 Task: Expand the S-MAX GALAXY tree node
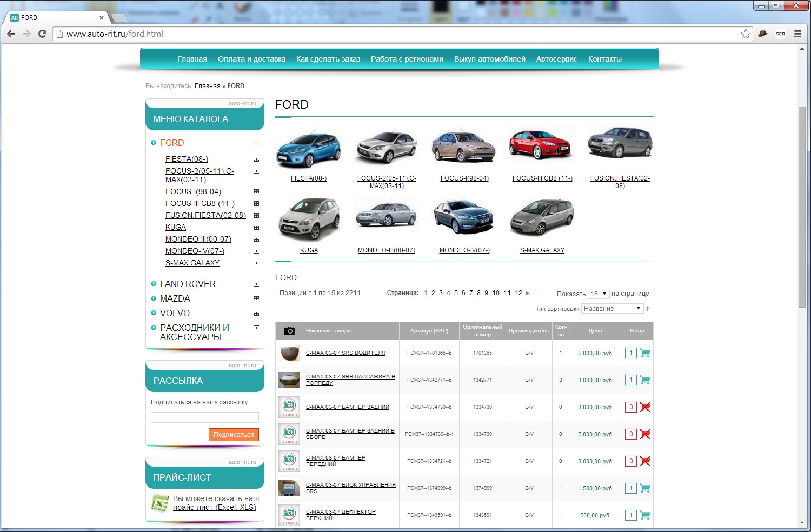pyautogui.click(x=256, y=263)
